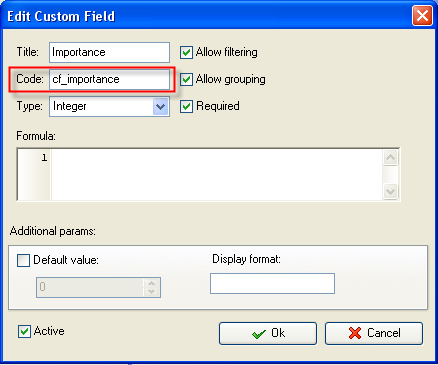This screenshot has width=438, height=365.
Task: Click the Formula scrollbar up arrow
Action: (x=391, y=158)
